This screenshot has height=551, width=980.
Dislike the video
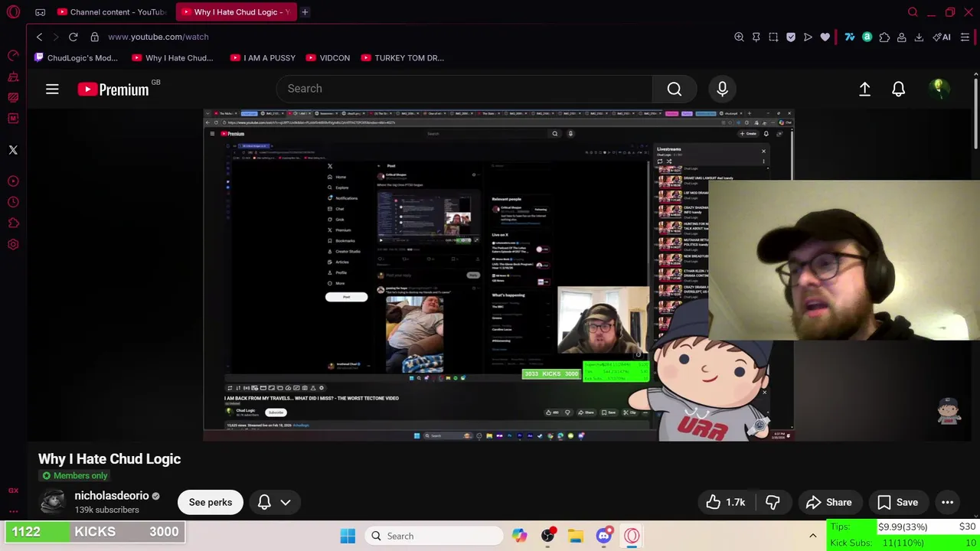(773, 502)
